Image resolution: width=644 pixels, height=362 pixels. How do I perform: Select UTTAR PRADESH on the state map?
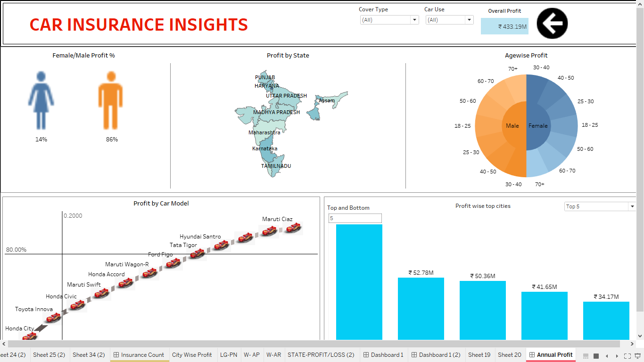286,96
